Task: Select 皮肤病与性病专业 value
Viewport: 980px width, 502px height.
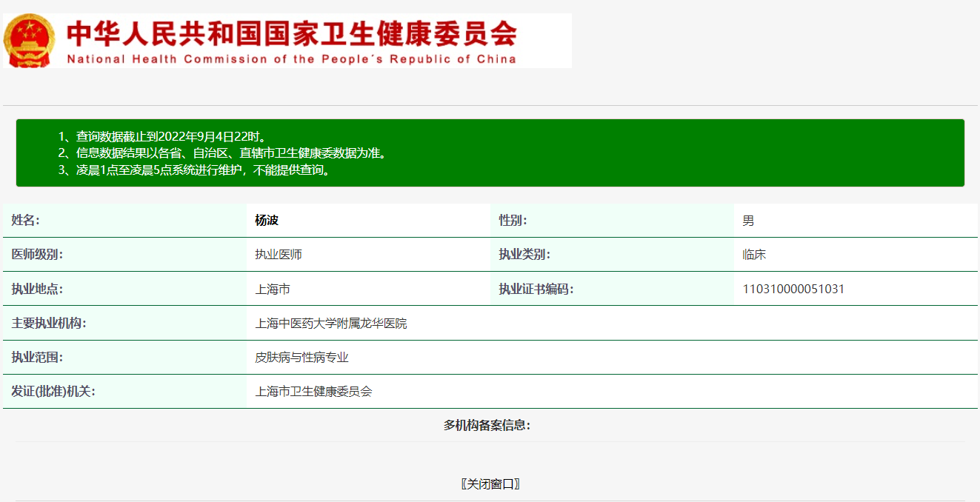Action: coord(301,357)
